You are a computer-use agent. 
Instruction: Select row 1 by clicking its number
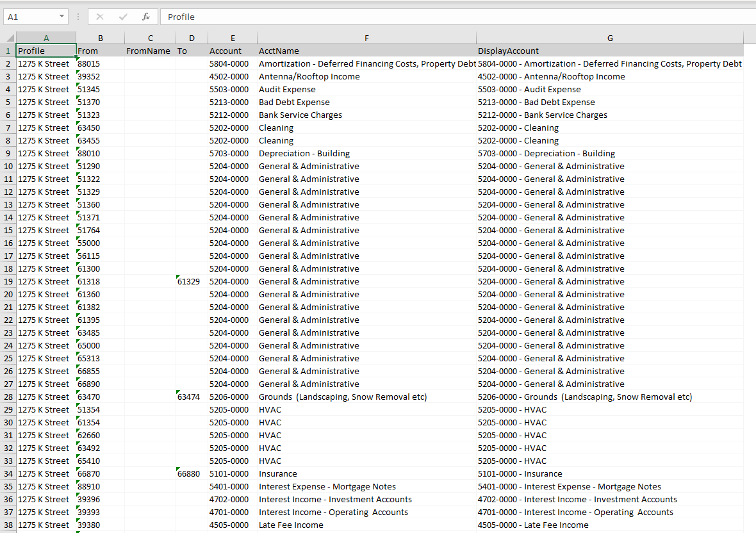click(x=8, y=51)
